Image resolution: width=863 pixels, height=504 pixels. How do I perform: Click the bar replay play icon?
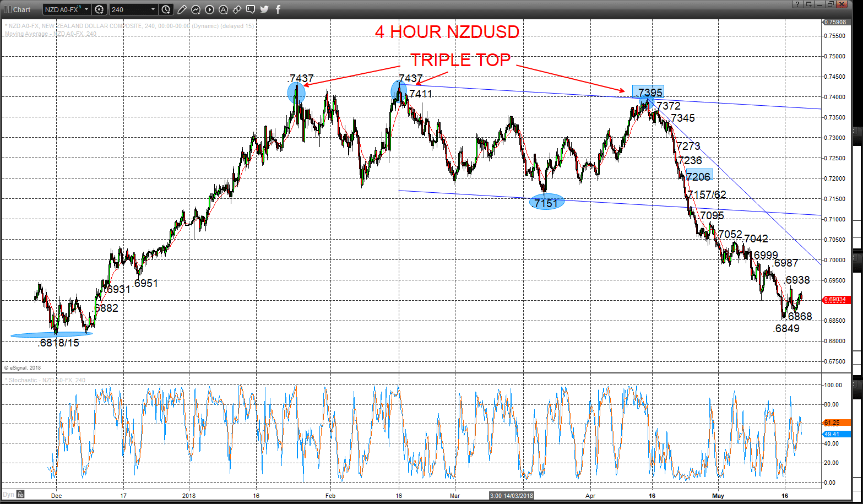(209, 9)
